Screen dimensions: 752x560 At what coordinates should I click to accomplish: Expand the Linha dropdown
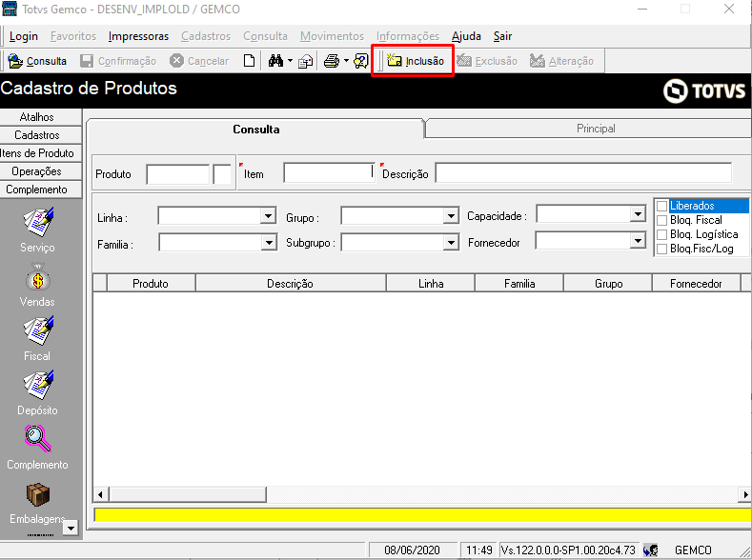(268, 216)
